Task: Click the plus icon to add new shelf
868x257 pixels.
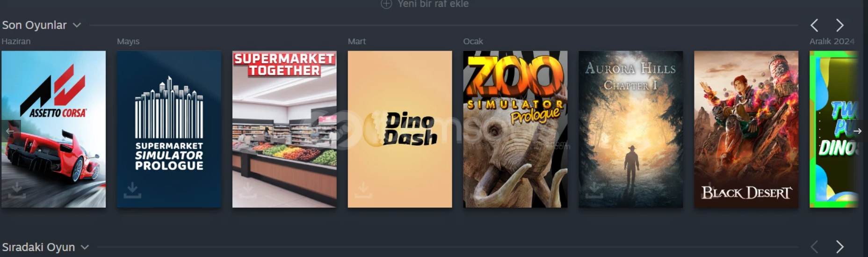Action: click(386, 4)
